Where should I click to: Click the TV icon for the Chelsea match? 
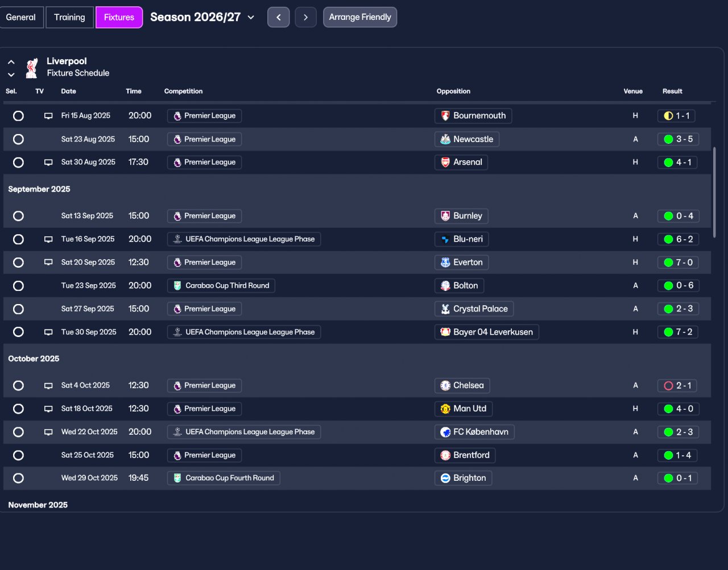pyautogui.click(x=48, y=385)
